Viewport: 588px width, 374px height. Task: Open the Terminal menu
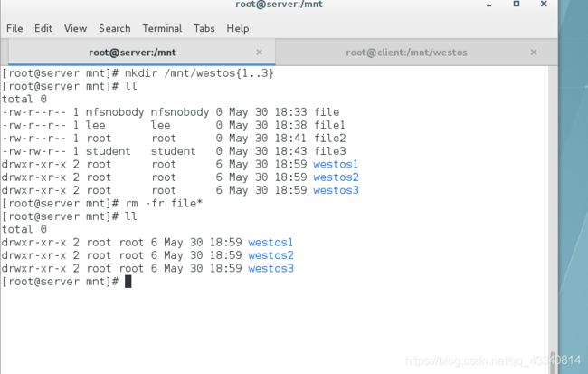coord(162,29)
